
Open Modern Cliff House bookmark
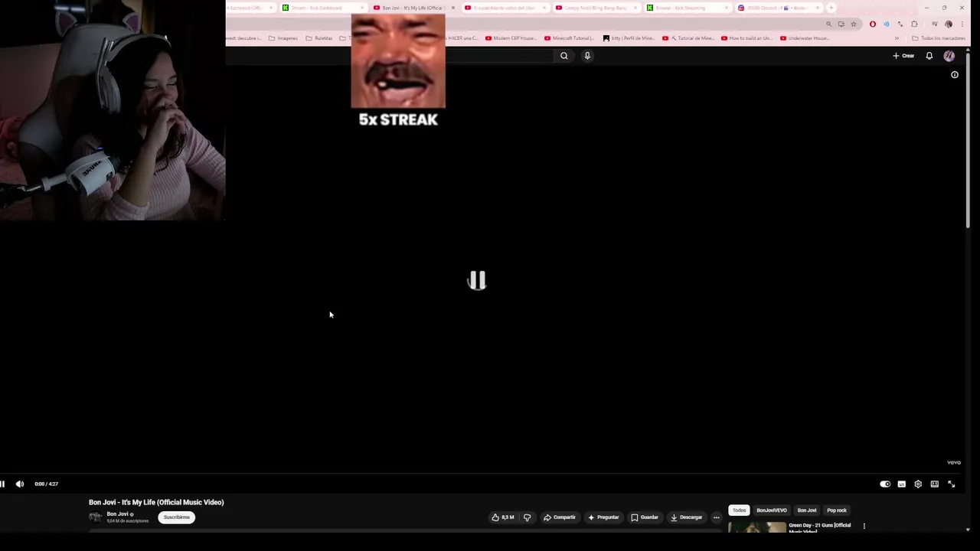coord(511,38)
